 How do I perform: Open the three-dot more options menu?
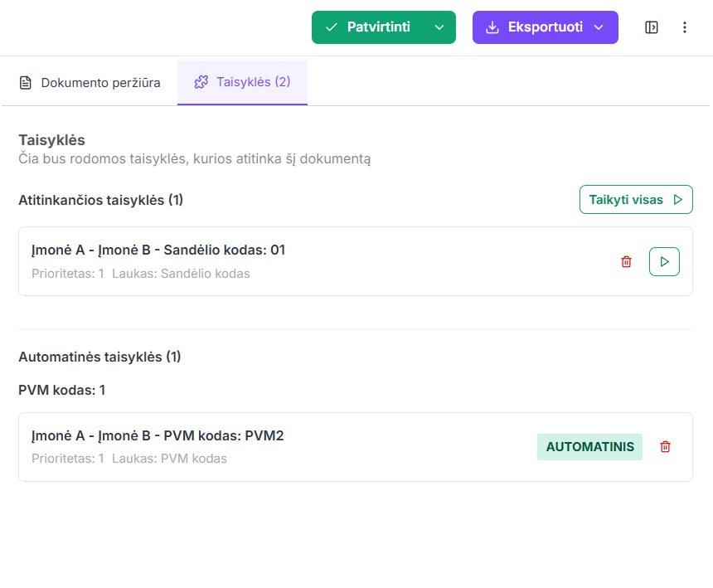point(685,27)
